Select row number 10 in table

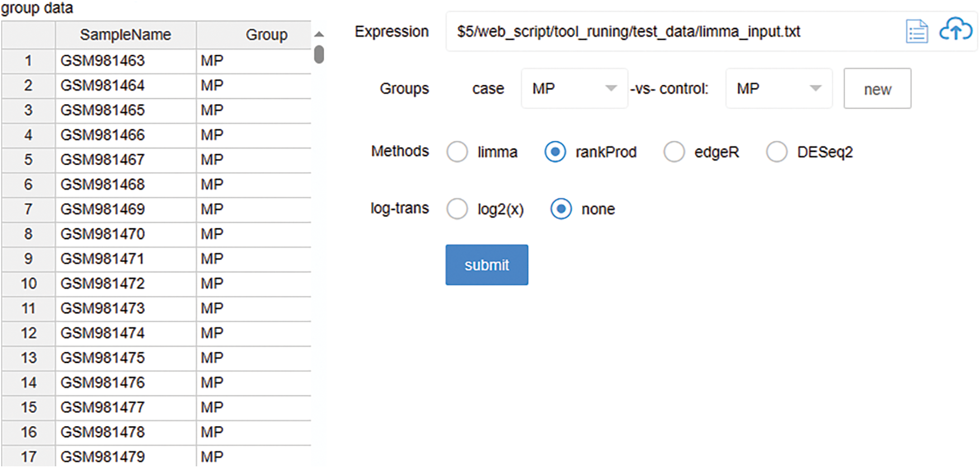(x=28, y=284)
